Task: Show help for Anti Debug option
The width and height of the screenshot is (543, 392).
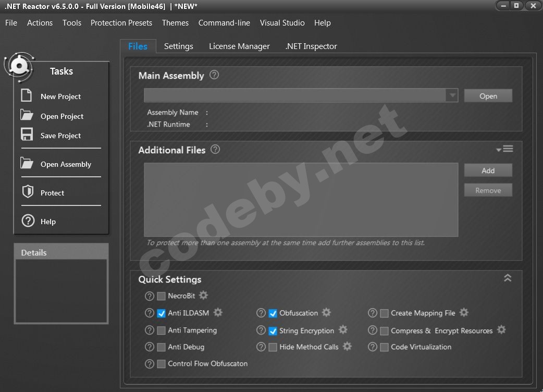Action: point(149,347)
